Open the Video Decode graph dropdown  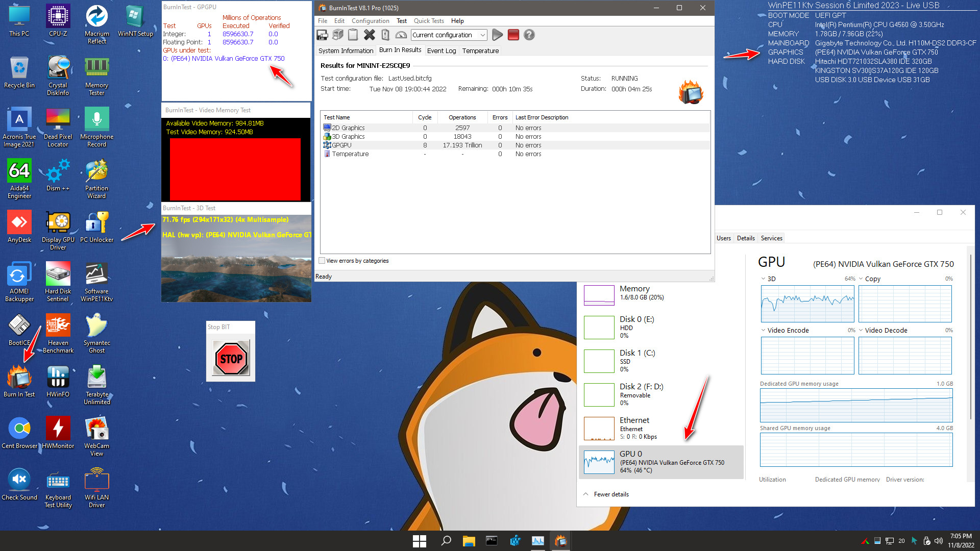point(861,331)
